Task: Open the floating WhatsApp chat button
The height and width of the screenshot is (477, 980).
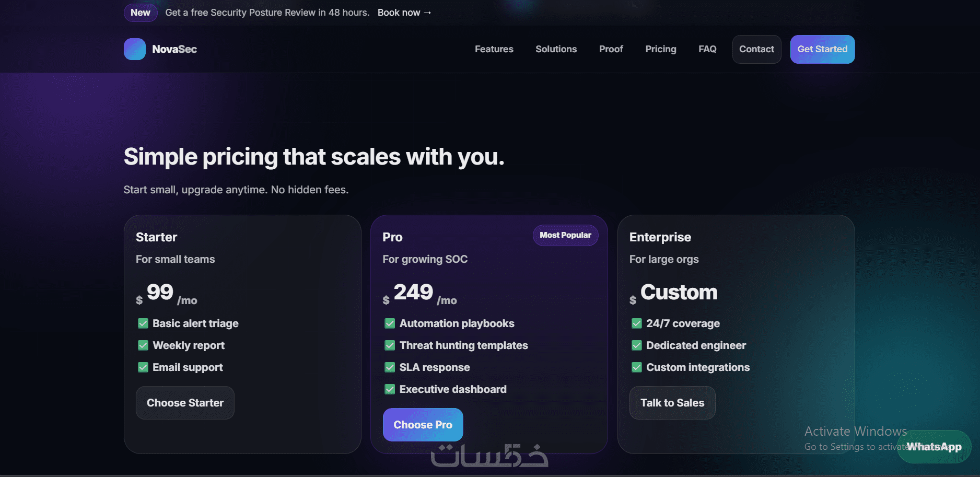Action: (934, 447)
